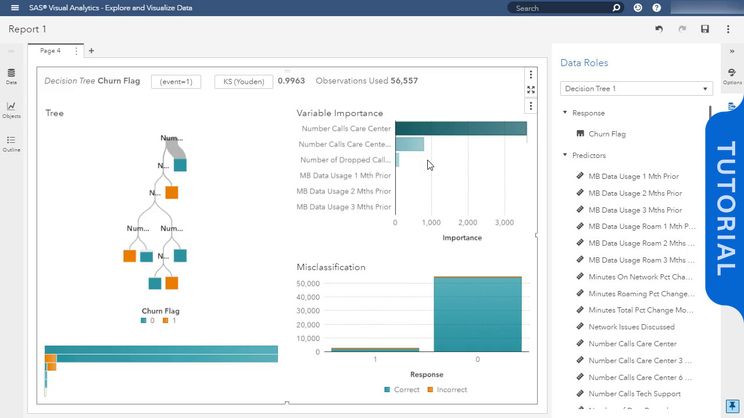
Task: Collapse the Response section
Action: pyautogui.click(x=565, y=113)
